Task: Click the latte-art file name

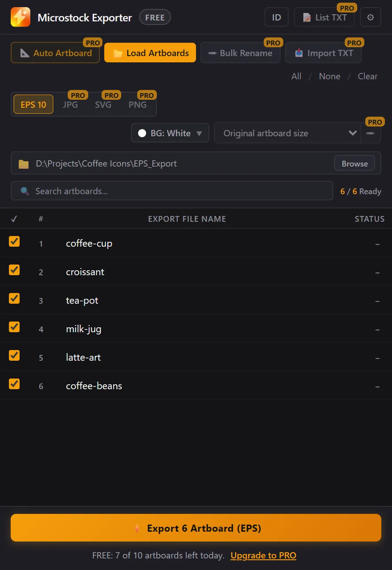Action: click(x=83, y=358)
